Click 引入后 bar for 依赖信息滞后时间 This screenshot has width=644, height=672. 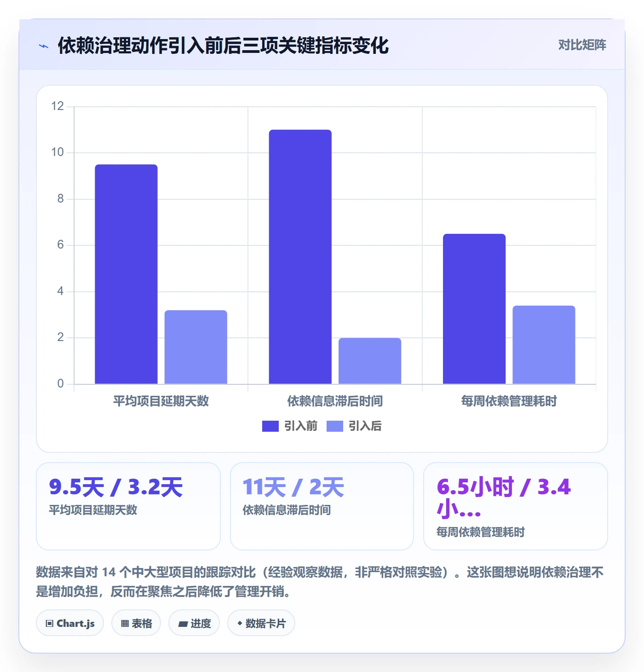pyautogui.click(x=370, y=361)
